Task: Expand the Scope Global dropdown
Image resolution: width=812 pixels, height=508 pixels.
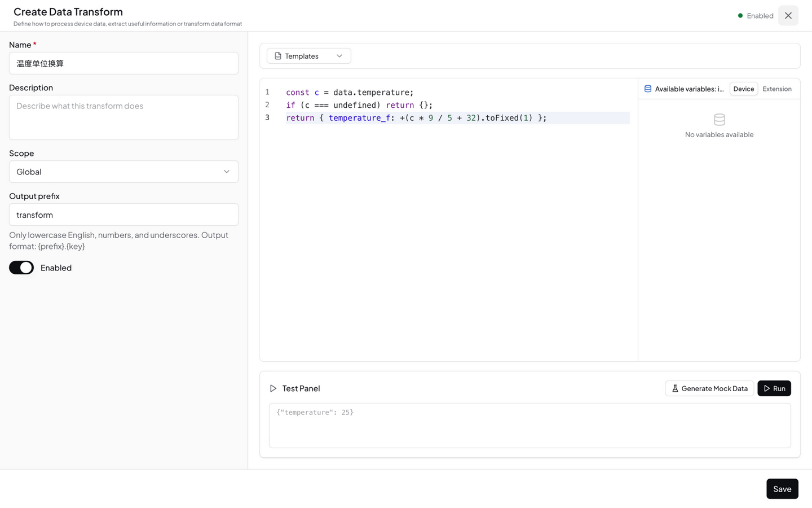Action: click(123, 172)
